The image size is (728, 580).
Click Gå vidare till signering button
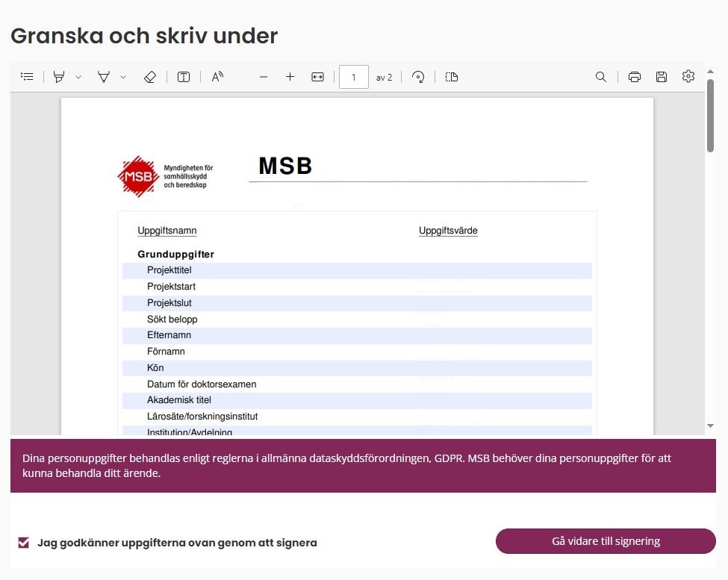click(x=606, y=541)
